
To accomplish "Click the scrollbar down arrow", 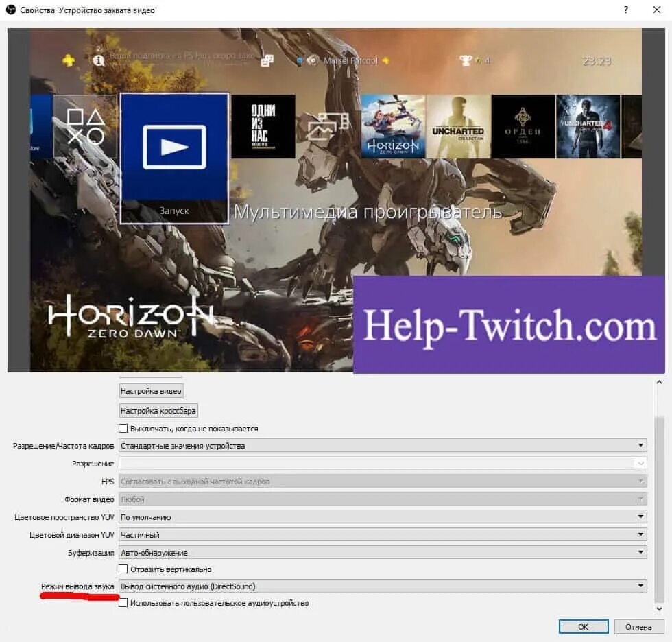I will [659, 608].
